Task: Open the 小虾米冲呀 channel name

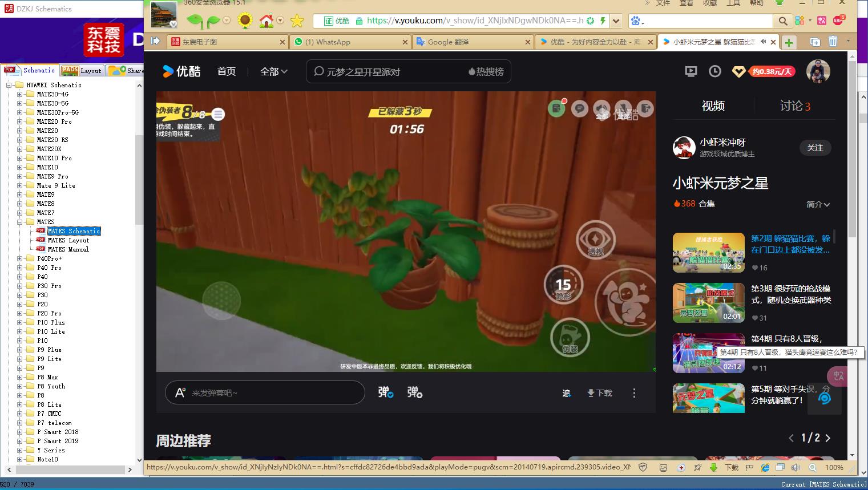Action: (722, 142)
